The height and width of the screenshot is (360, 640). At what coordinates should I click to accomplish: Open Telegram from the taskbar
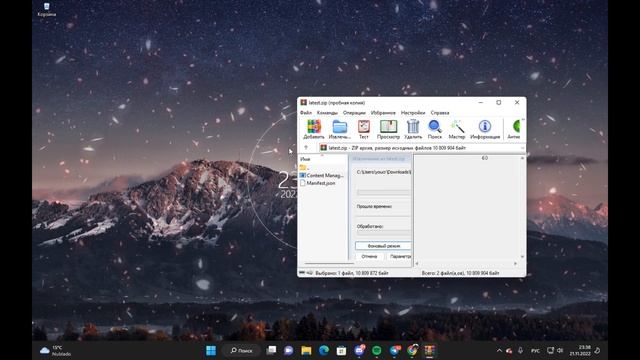395,350
